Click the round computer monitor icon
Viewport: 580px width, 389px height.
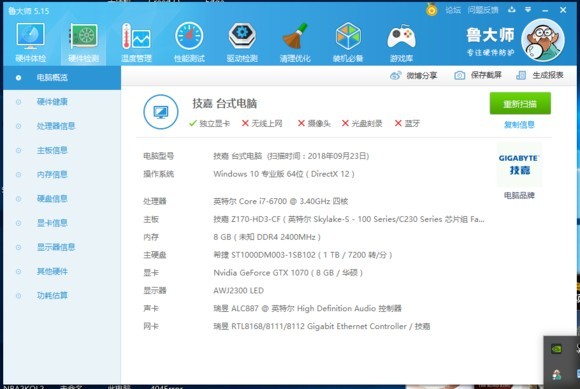coord(161,112)
